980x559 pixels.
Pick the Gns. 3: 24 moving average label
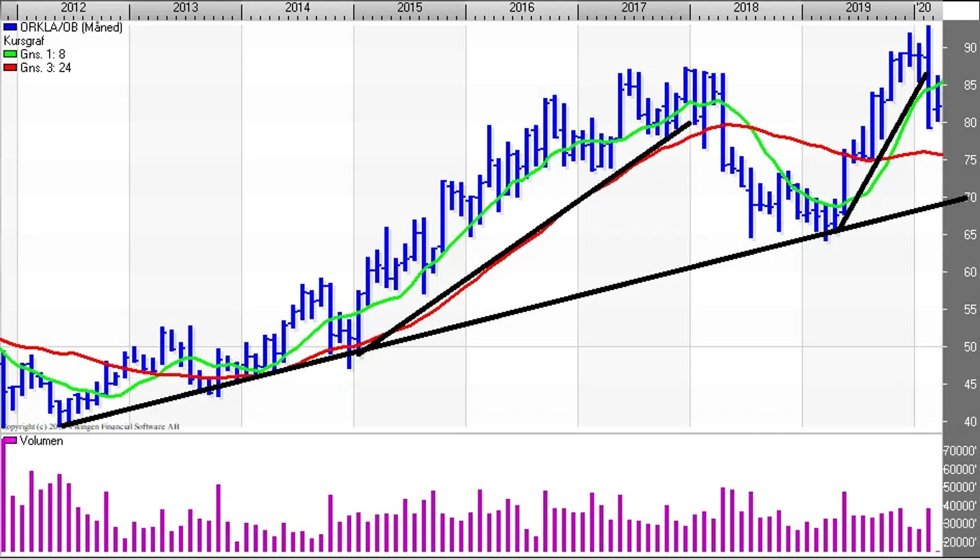tap(46, 68)
